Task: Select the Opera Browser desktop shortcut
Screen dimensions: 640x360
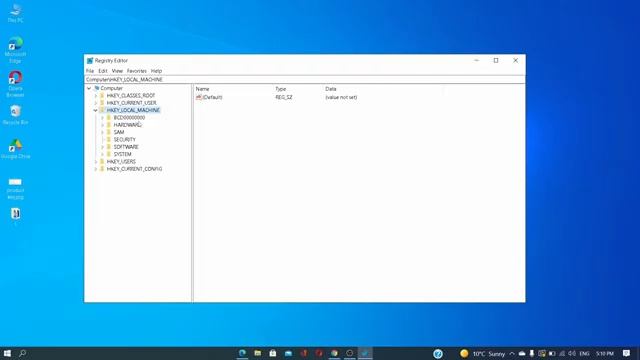Action: (16, 84)
